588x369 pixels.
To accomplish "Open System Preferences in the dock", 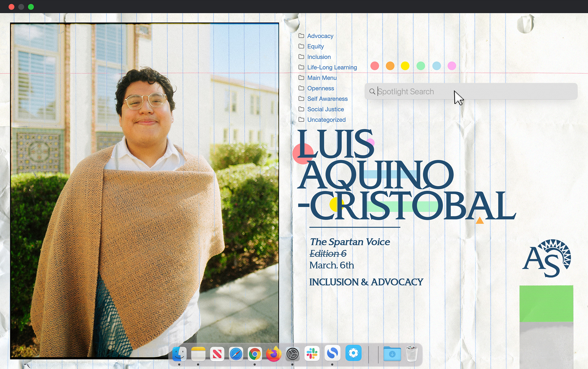I will coord(292,354).
